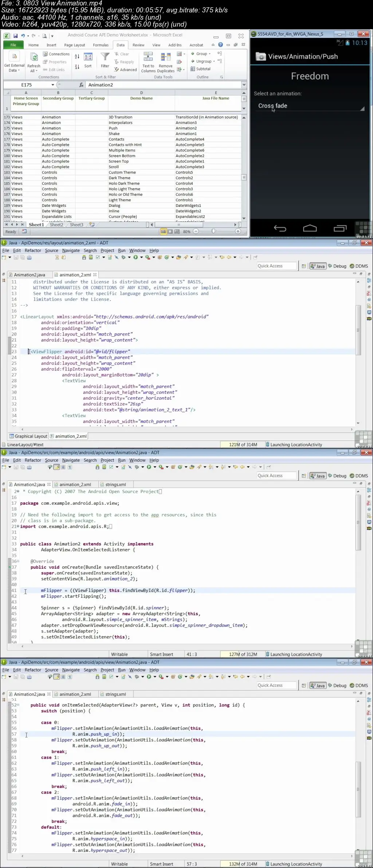The height and width of the screenshot is (868, 373).
Task: Undo last action in Excel quick access toolbar
Action: [x=23, y=36]
